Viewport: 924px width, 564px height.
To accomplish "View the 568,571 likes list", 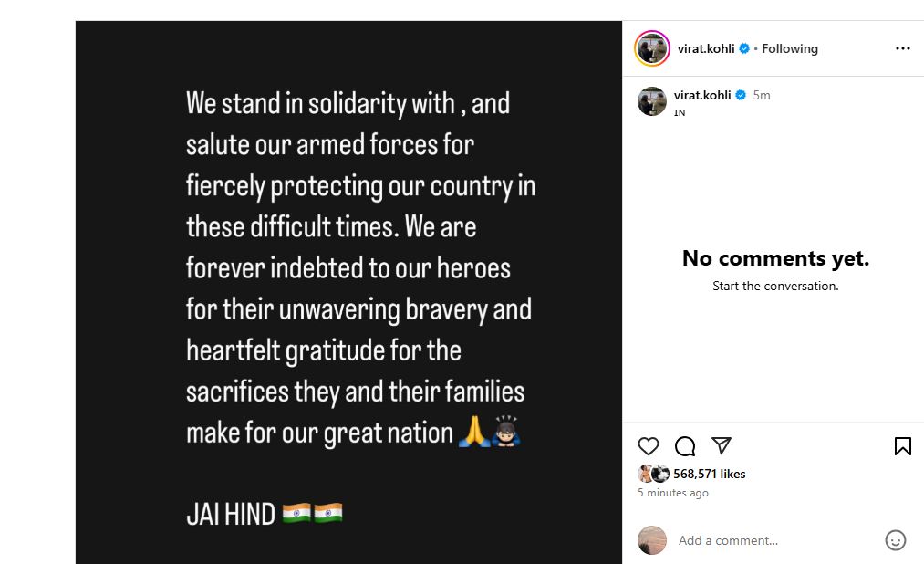I will click(x=710, y=474).
